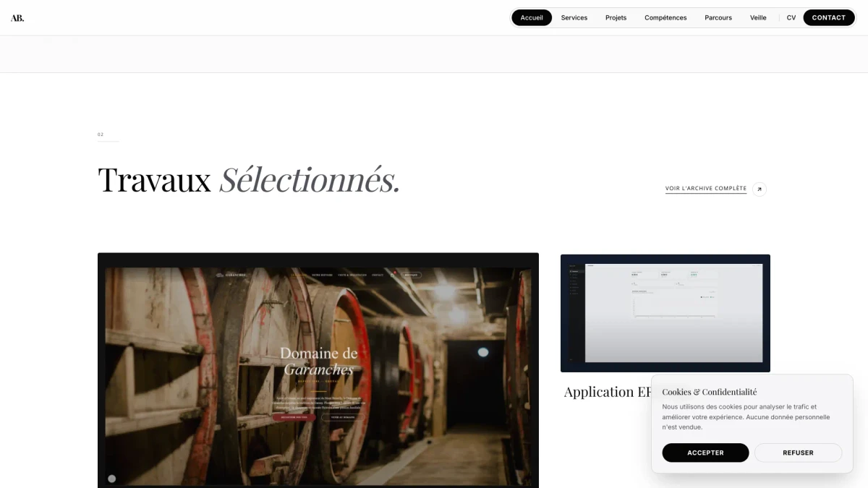This screenshot has height=488, width=868.
Task: Click the black CONTACT button
Action: pos(829,18)
